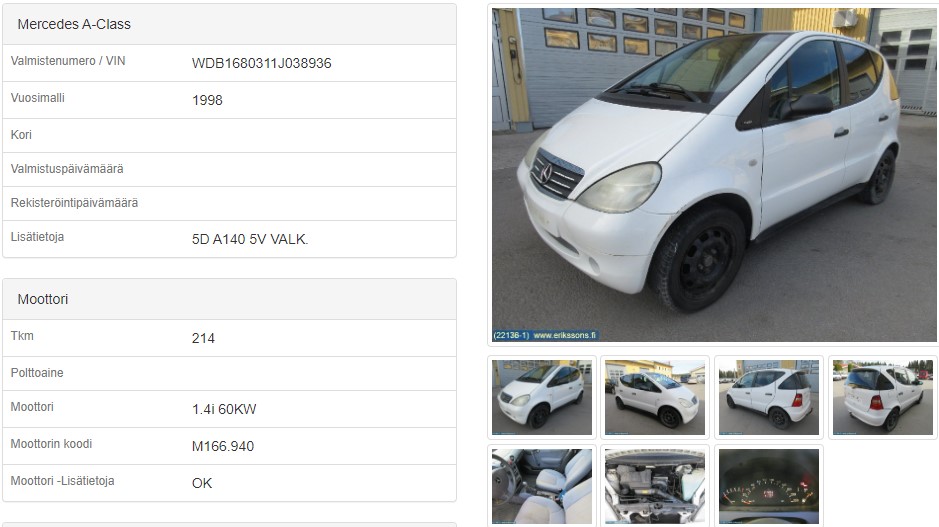Open the dashboard gauge cluster thumbnail

coord(769,486)
